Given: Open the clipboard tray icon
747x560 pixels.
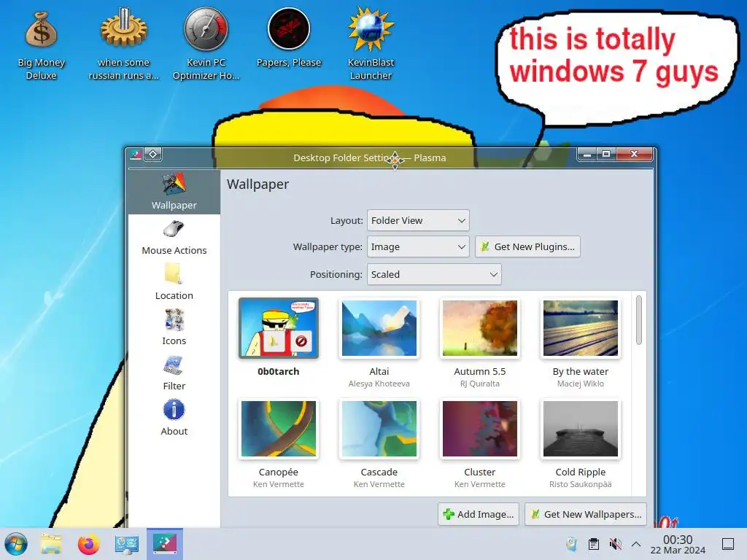Looking at the screenshot, I should pyautogui.click(x=594, y=544).
